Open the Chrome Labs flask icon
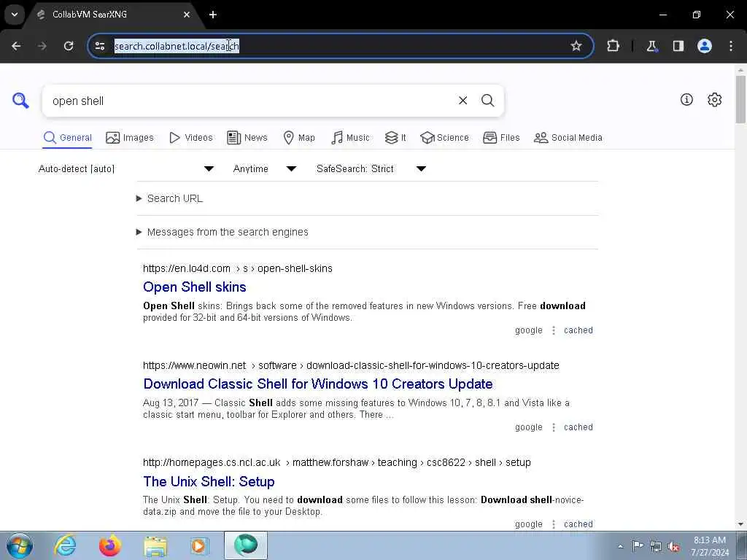This screenshot has width=747, height=560. click(651, 46)
